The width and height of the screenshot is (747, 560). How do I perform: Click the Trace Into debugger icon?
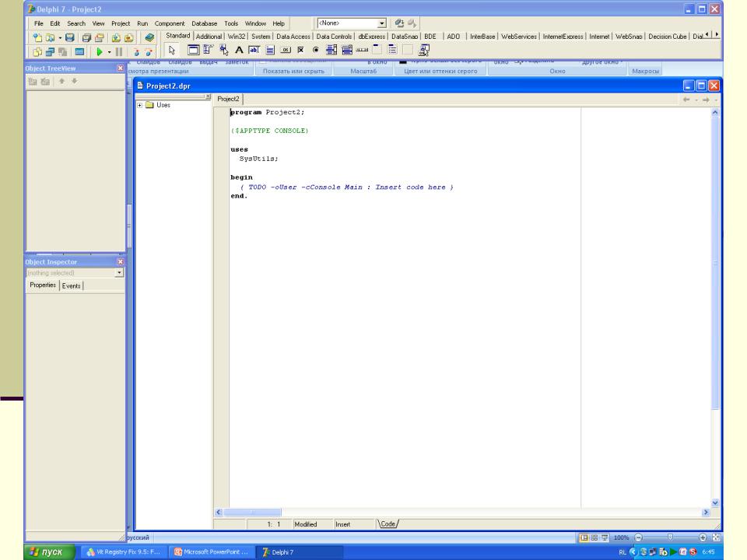(x=136, y=51)
